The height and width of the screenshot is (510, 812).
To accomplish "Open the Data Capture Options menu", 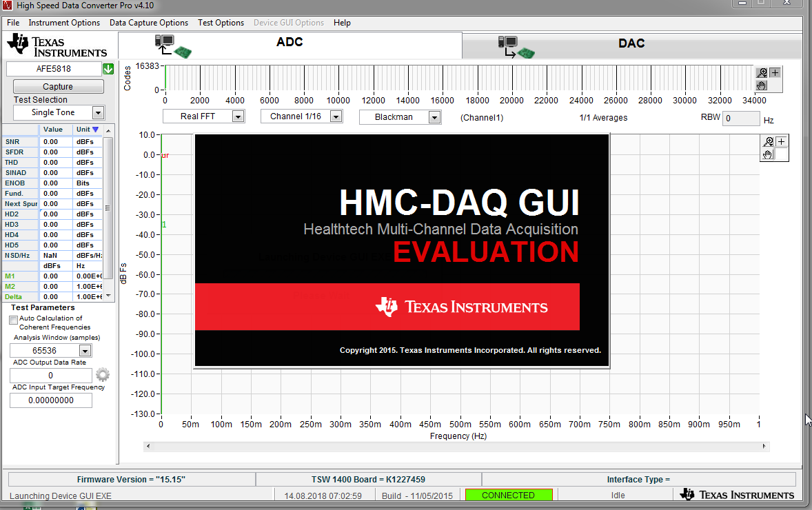I will (x=149, y=23).
